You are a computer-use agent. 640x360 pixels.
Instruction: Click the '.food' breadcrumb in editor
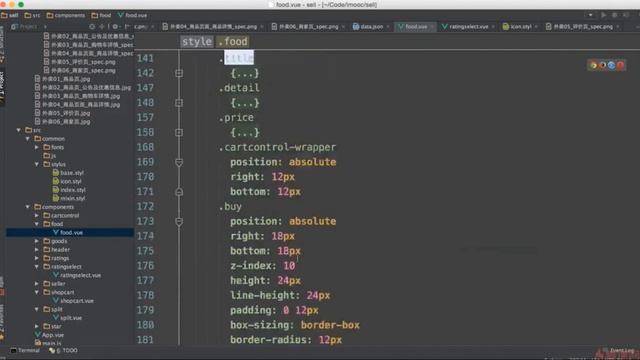(x=232, y=42)
